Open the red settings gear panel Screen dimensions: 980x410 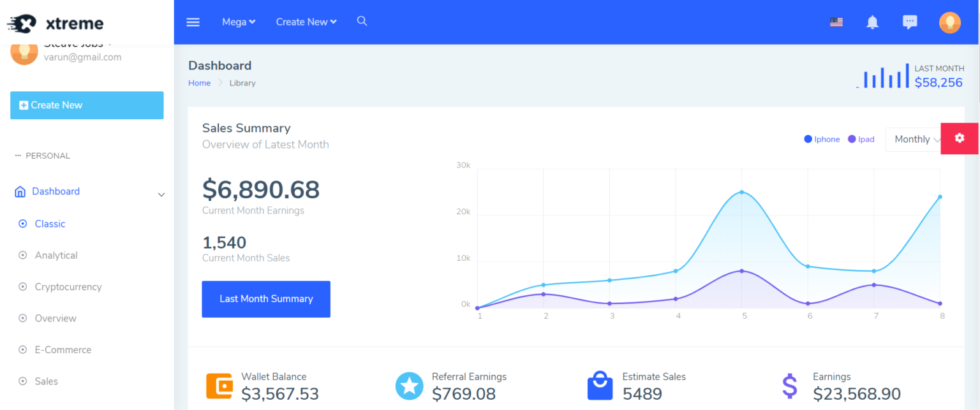click(x=959, y=138)
